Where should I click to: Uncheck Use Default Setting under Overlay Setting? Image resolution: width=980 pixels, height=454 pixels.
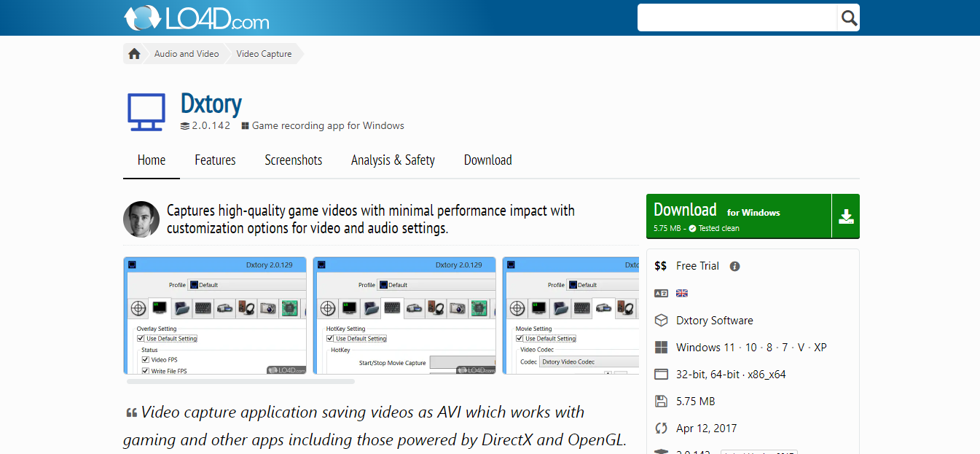tap(140, 338)
